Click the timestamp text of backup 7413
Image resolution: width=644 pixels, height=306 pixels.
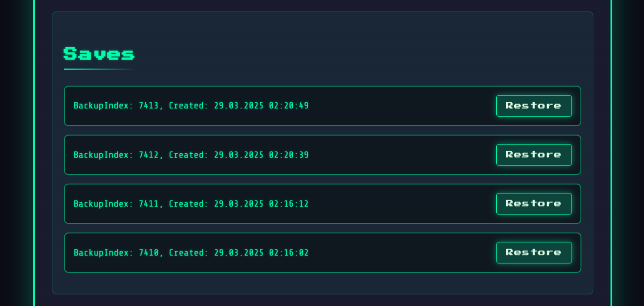261,106
